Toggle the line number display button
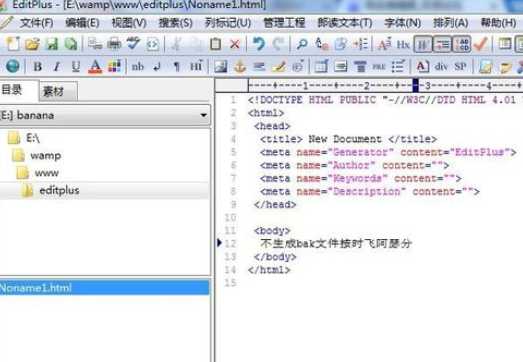This screenshot has width=523, height=362. pos(462,44)
